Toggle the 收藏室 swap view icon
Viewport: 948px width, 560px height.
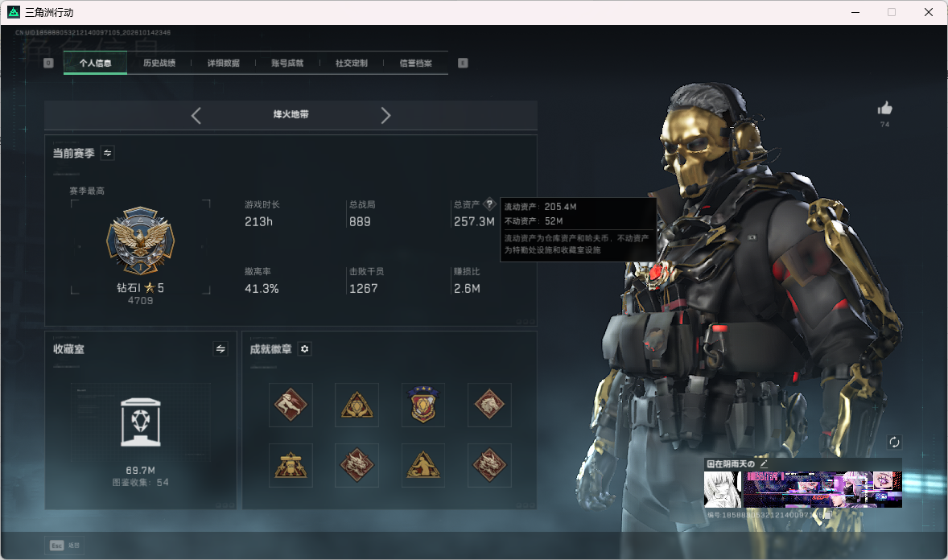(x=221, y=349)
